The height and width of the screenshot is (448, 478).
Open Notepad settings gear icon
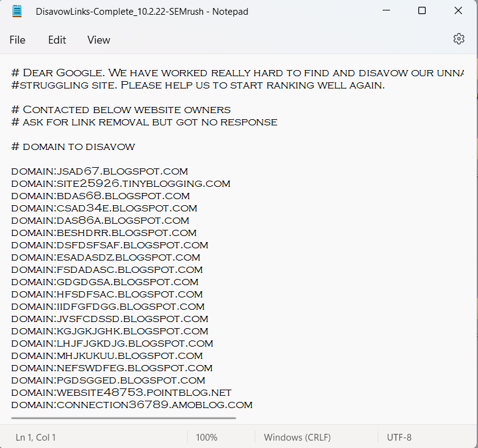pyautogui.click(x=458, y=39)
